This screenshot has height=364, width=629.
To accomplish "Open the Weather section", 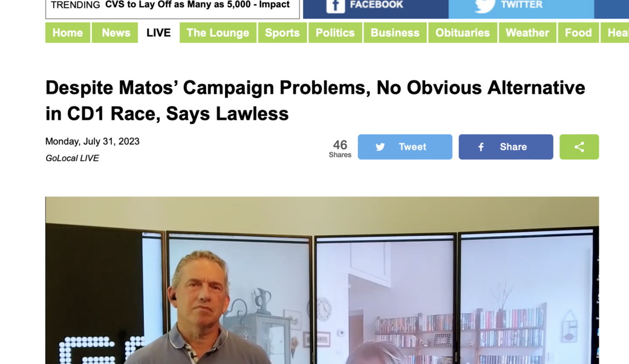I will (527, 33).
